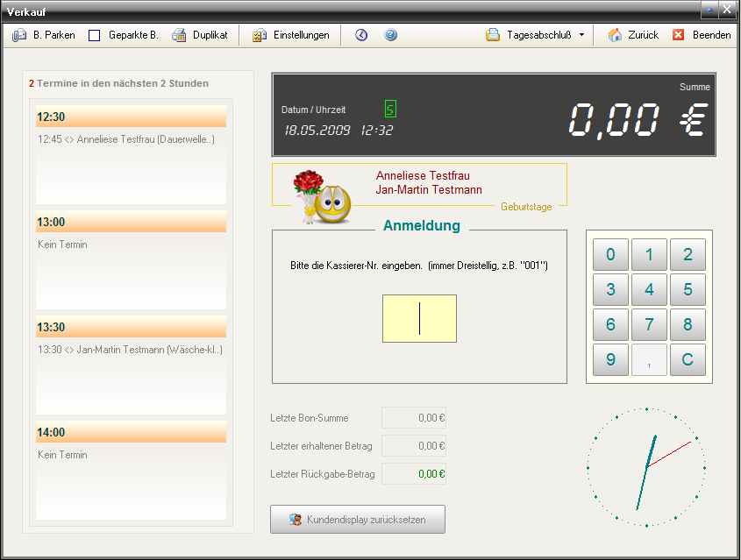
Task: Tap the keypad C clear key
Action: coord(688,359)
